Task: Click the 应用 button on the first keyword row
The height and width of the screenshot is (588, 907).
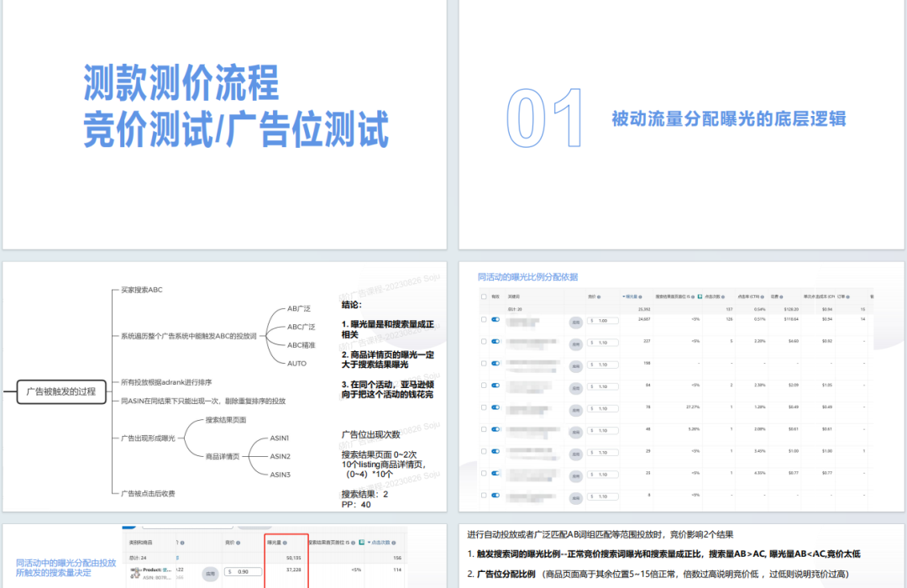Action: tap(575, 321)
